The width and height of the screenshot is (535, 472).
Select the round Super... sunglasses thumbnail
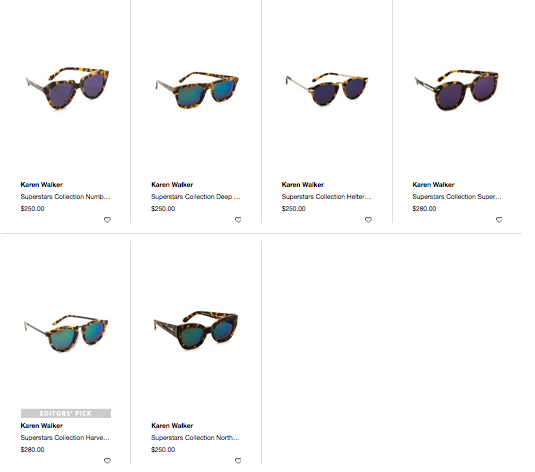pyautogui.click(x=457, y=89)
